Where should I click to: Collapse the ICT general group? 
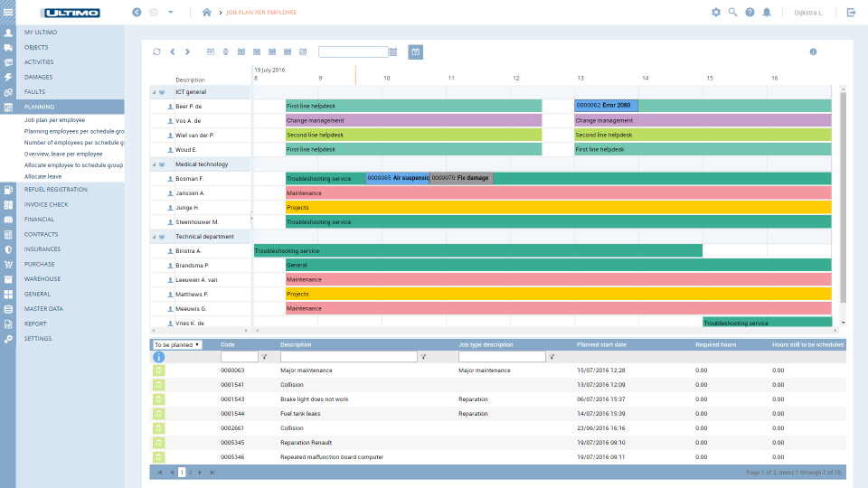click(154, 92)
